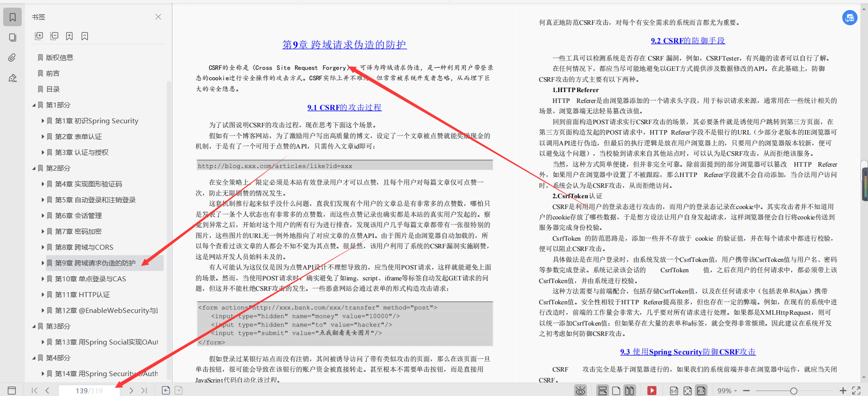Select 第2章 表单认证 bookmark
This screenshot has height=396, width=868.
pos(78,136)
